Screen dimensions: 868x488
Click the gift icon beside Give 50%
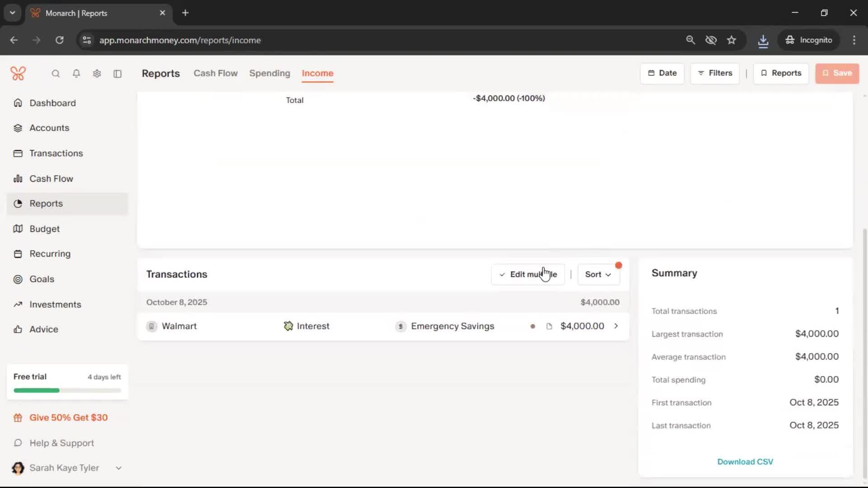click(18, 418)
